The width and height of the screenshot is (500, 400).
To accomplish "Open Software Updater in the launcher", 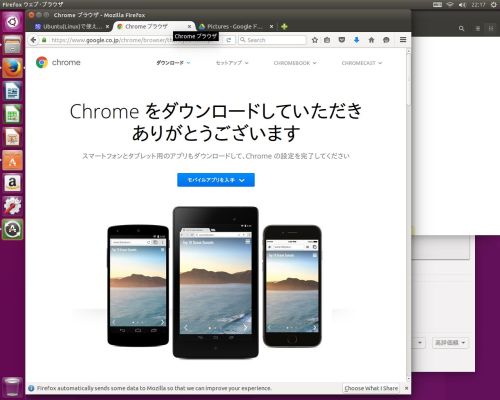I will point(12,229).
